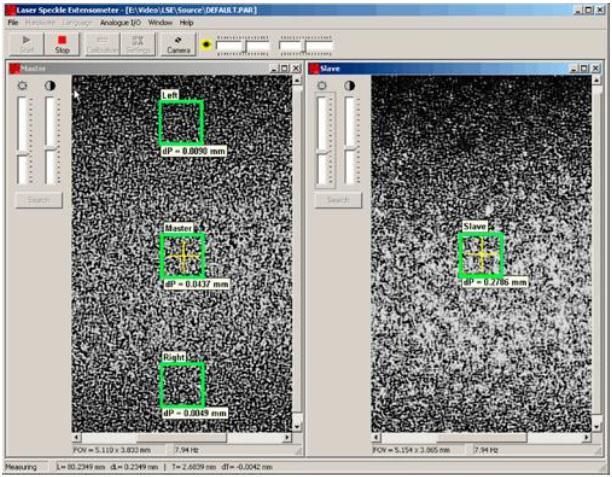Click the 'Right' region label
612x477 pixels.
(174, 357)
